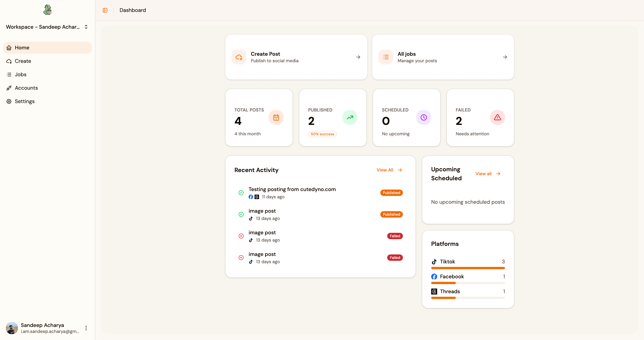Select the Published badge on image post
The image size is (644, 340).
pyautogui.click(x=391, y=214)
